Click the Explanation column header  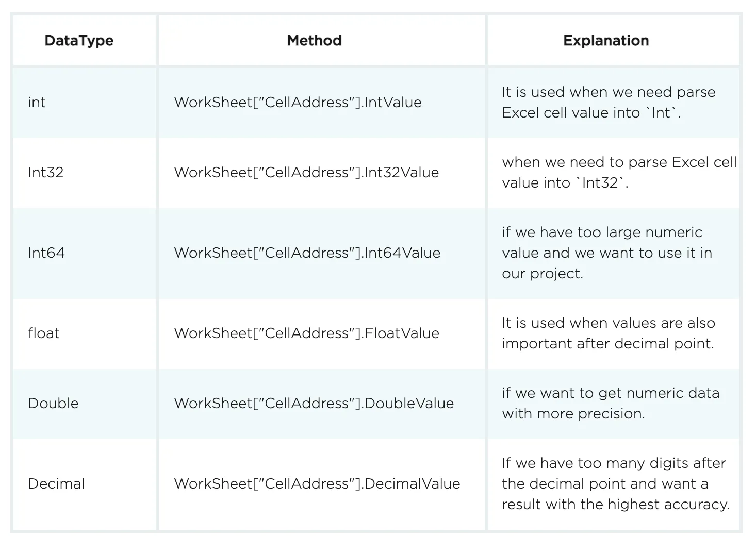(x=605, y=41)
